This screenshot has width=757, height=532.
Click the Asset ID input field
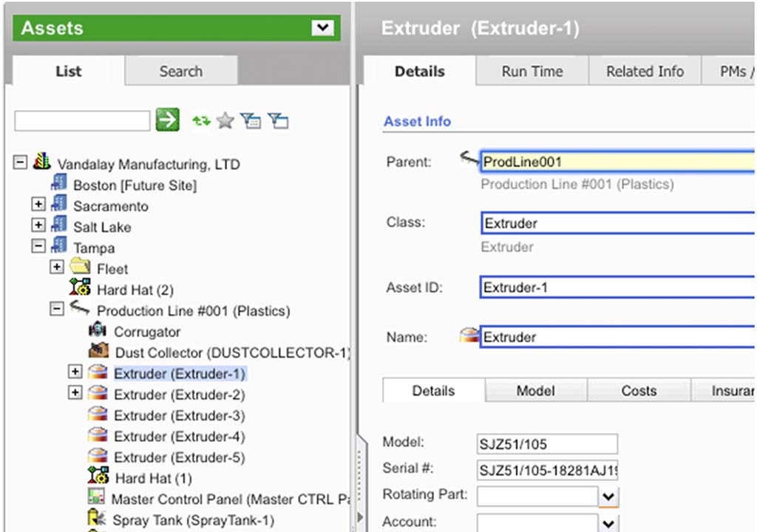[617, 287]
